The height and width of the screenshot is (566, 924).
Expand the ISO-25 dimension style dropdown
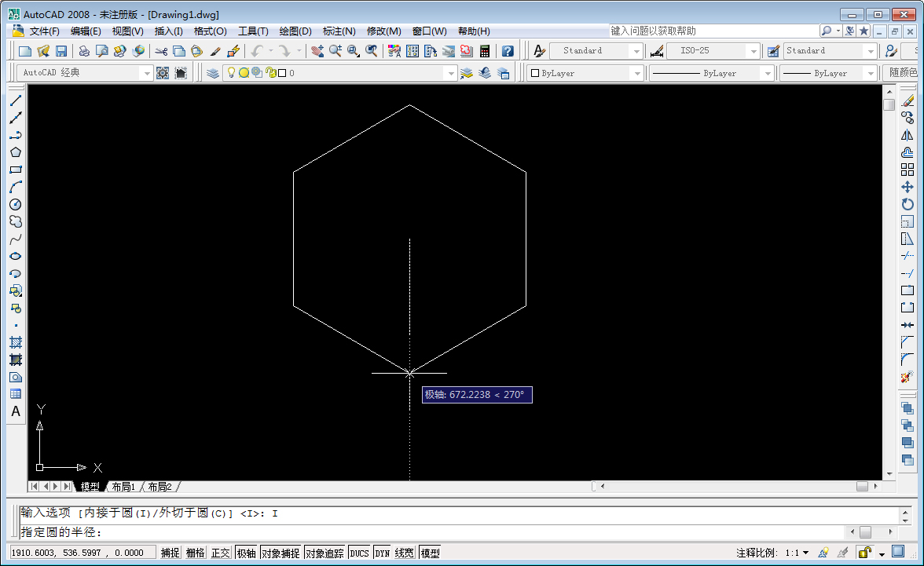pyautogui.click(x=753, y=51)
